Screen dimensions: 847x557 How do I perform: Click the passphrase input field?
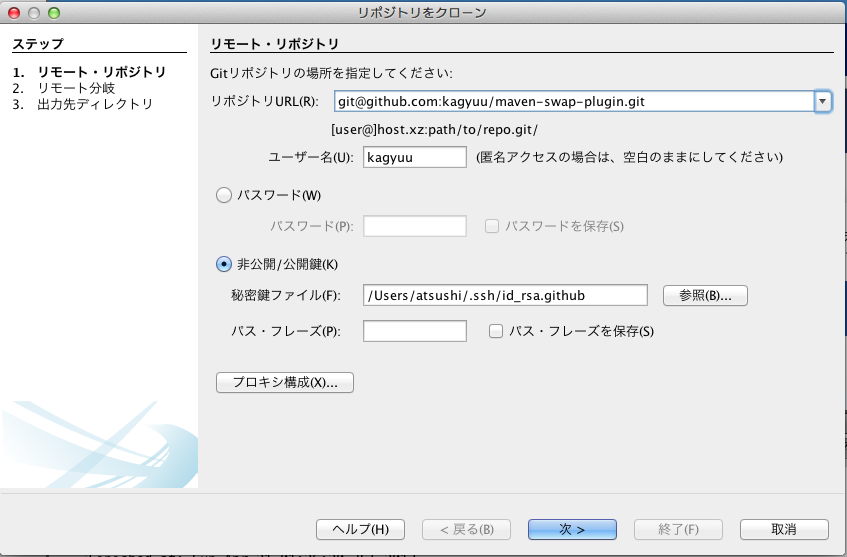pos(415,331)
